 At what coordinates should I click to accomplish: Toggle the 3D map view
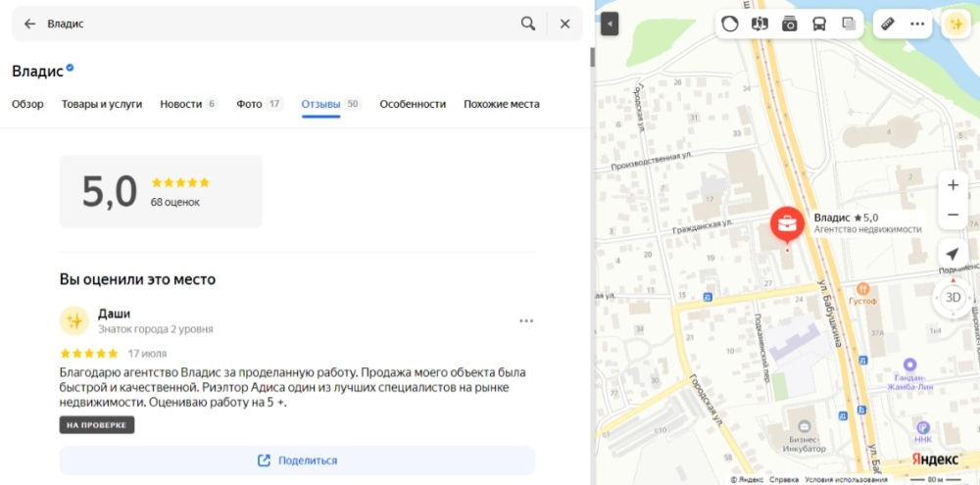click(953, 297)
